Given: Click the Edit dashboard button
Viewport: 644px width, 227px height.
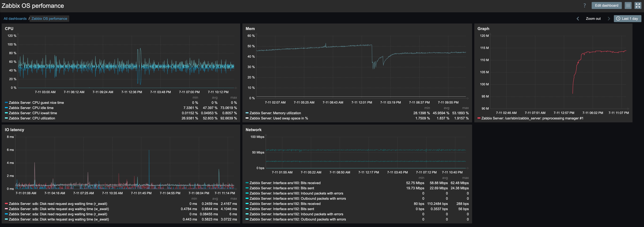Looking at the screenshot, I should click(607, 5).
